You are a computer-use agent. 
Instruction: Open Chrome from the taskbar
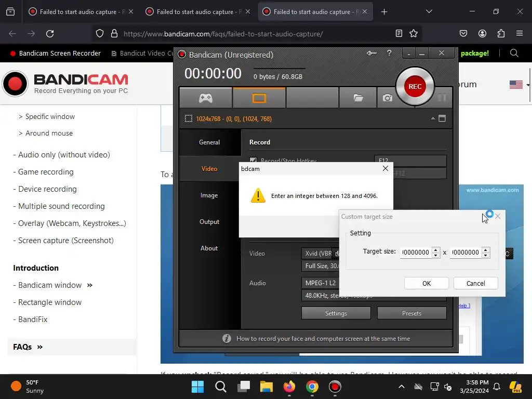pos(312,387)
